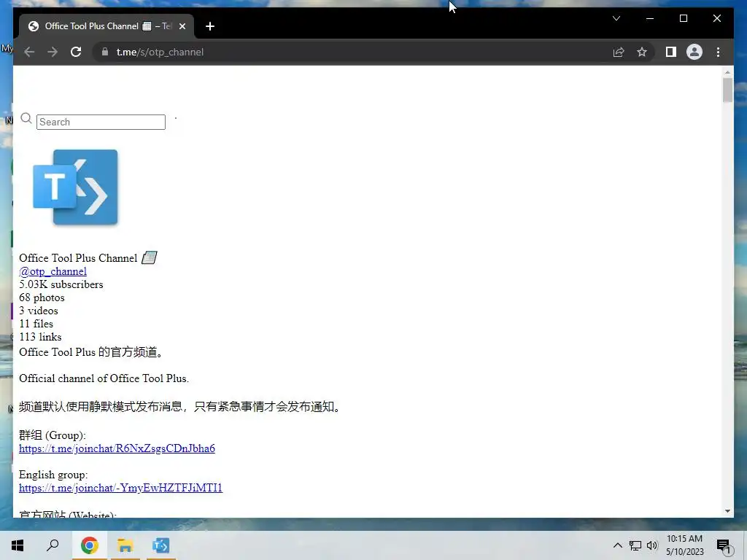Open the Windows Start menu

tap(18, 545)
